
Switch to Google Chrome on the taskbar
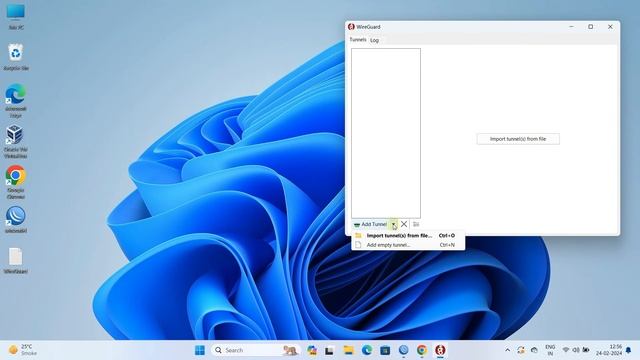click(422, 350)
